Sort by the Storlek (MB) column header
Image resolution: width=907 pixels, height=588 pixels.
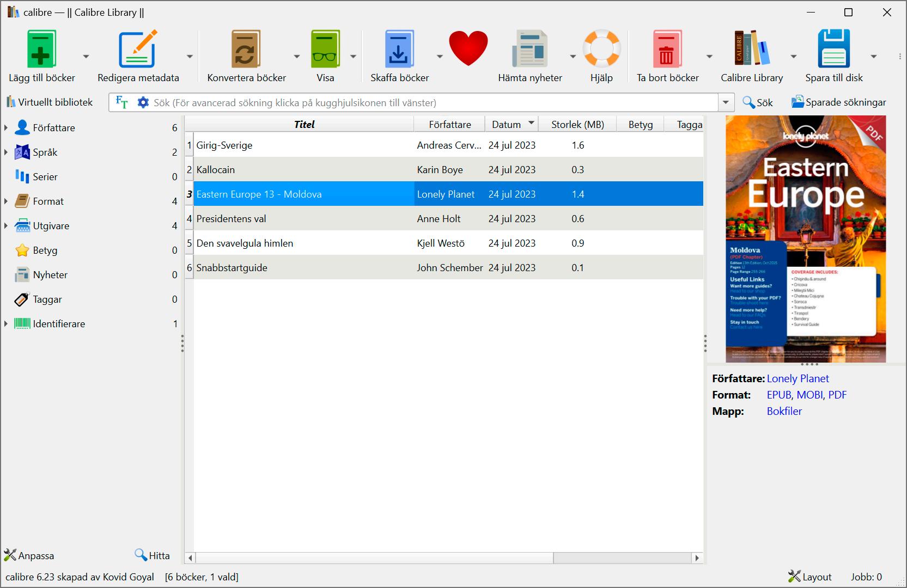[x=577, y=124]
